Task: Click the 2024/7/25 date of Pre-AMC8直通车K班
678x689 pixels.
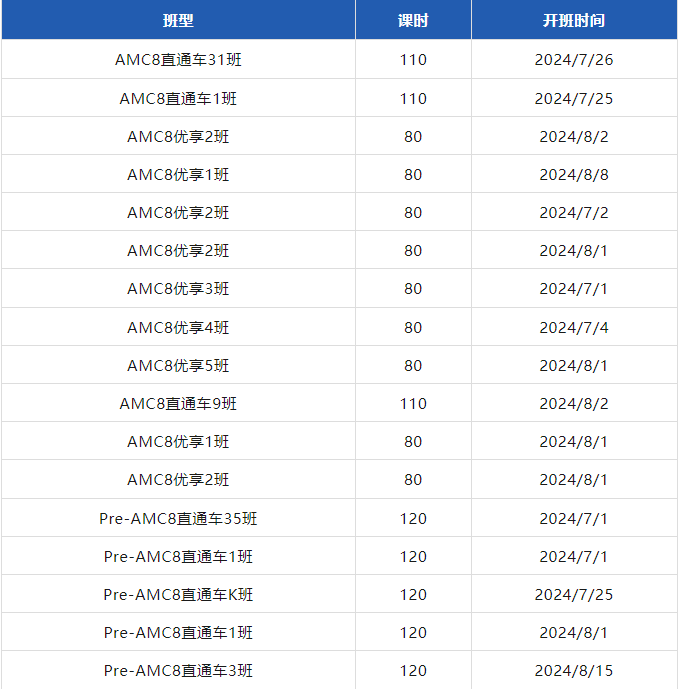Action: point(574,595)
